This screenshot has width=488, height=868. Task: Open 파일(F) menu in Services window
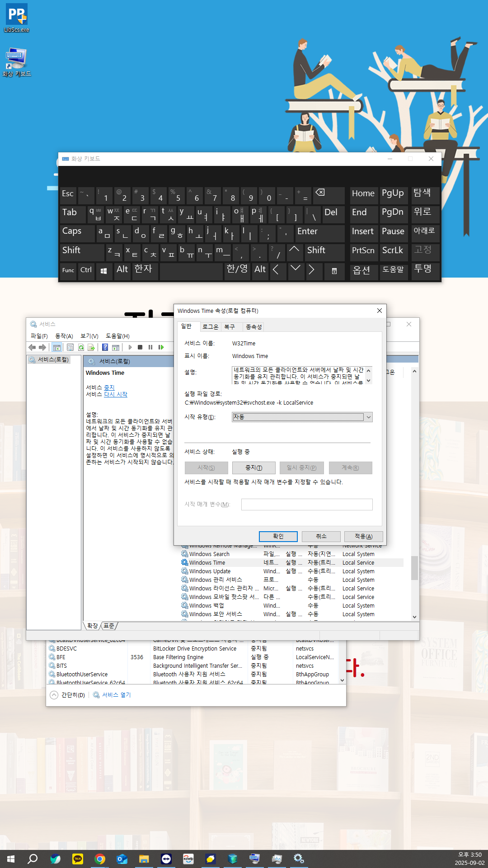[39, 336]
